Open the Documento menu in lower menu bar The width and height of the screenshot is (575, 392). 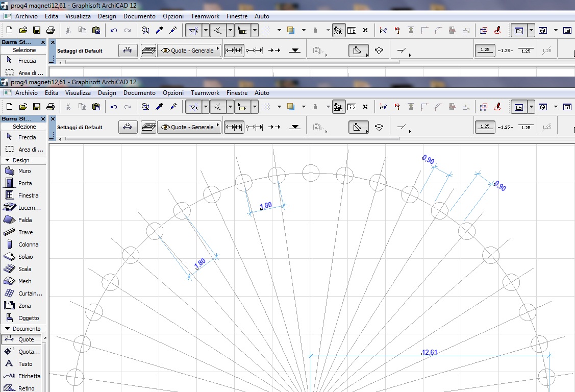139,93
